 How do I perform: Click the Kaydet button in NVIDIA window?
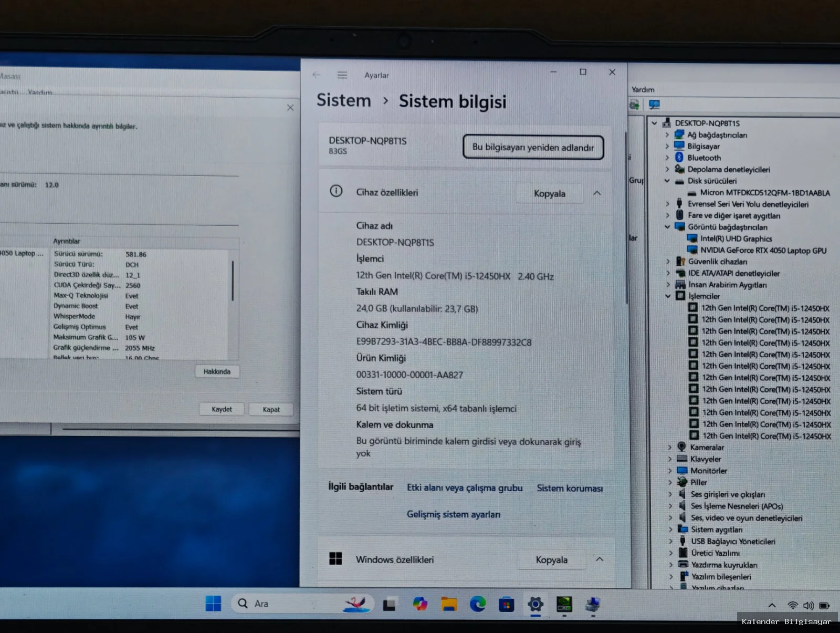(222, 409)
